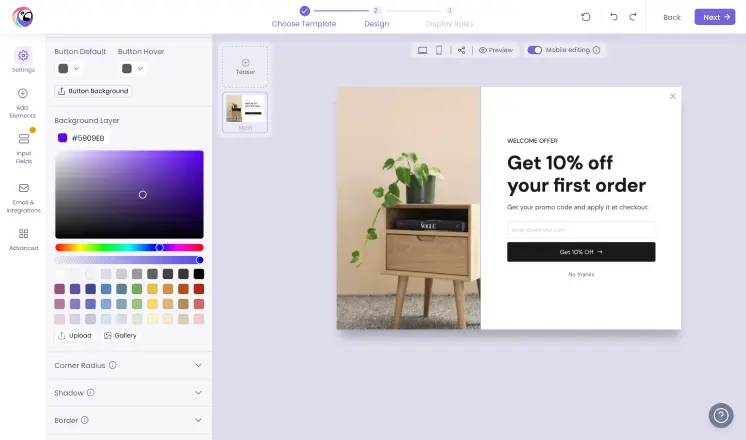This screenshot has height=440, width=746.
Task: Open the Button Default color dropdown
Action: point(69,68)
